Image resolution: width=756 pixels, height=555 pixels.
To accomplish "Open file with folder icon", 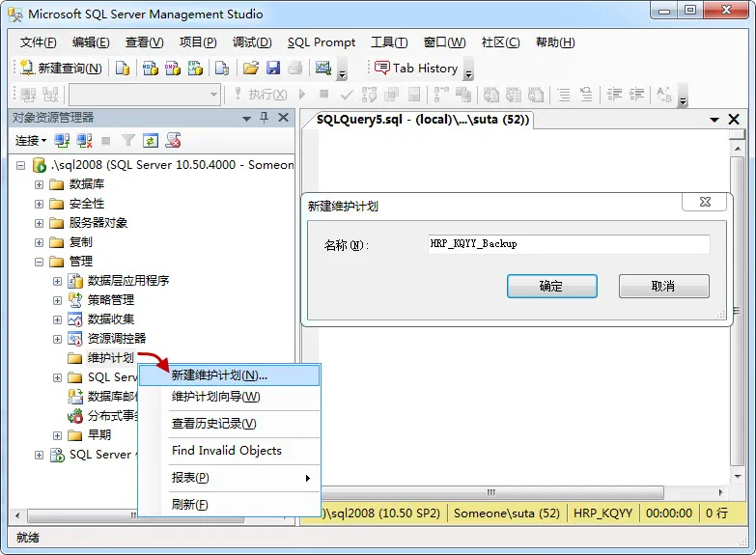I will click(250, 68).
